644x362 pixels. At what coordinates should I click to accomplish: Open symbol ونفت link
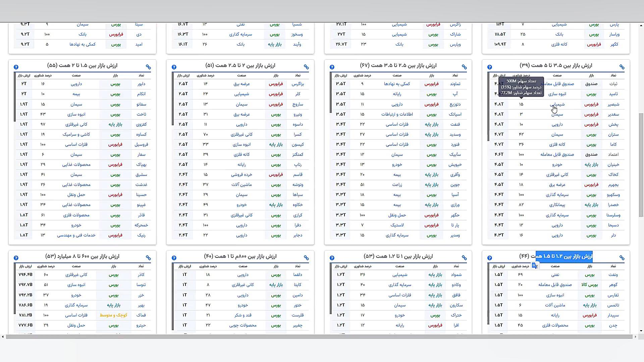pos(613,275)
